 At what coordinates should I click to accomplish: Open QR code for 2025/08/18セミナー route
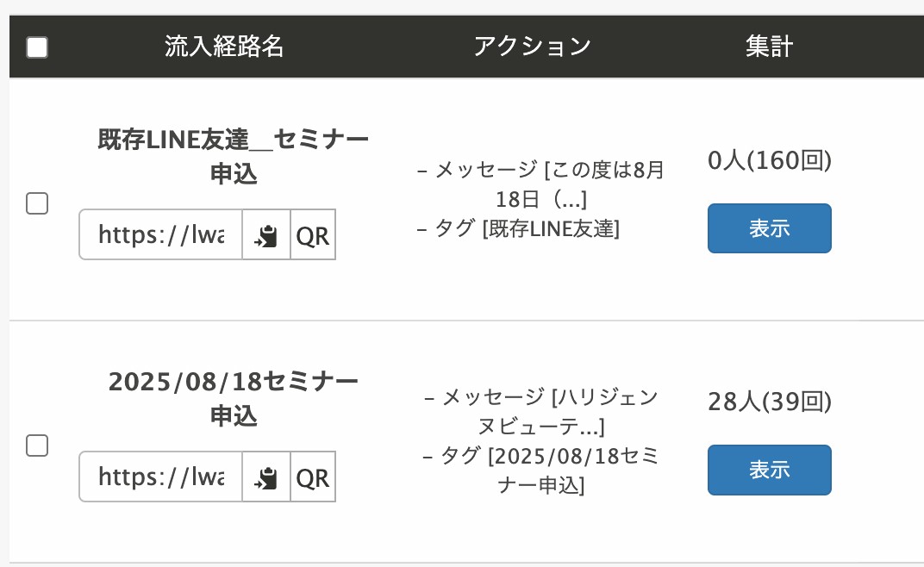point(313,477)
